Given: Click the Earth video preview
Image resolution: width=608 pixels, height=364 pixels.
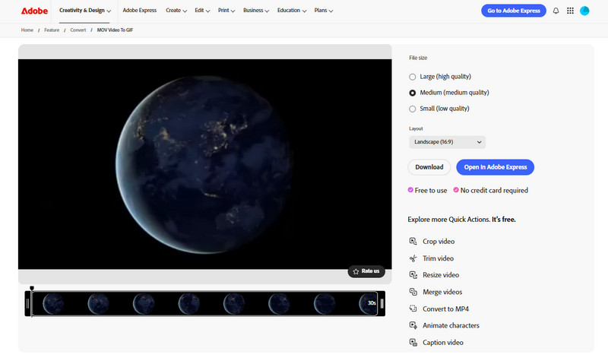Looking at the screenshot, I should coord(204,164).
